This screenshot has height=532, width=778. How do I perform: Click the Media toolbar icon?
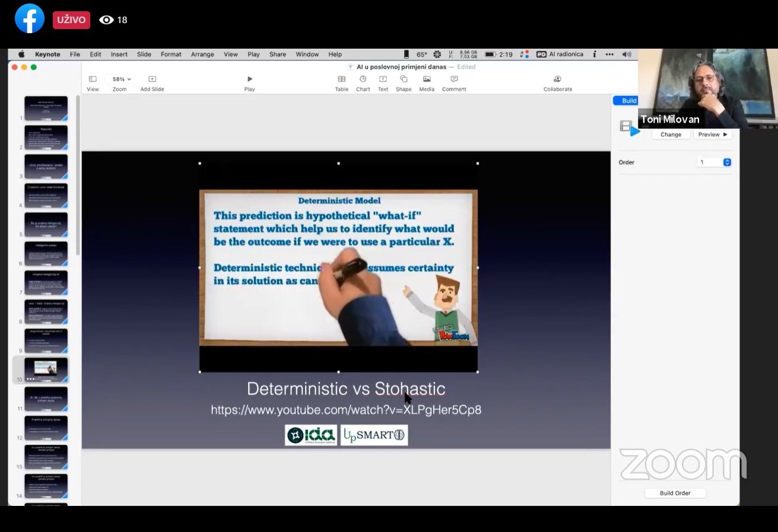point(427,79)
